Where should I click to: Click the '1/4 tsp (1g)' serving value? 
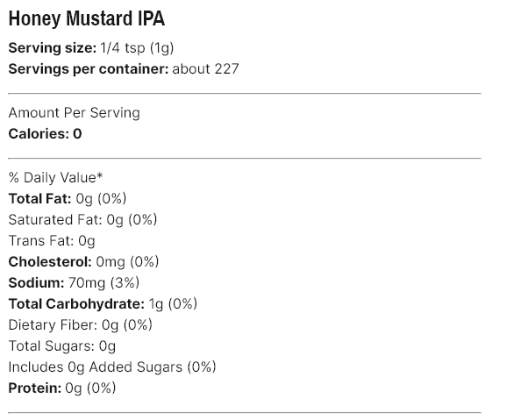coord(137,48)
